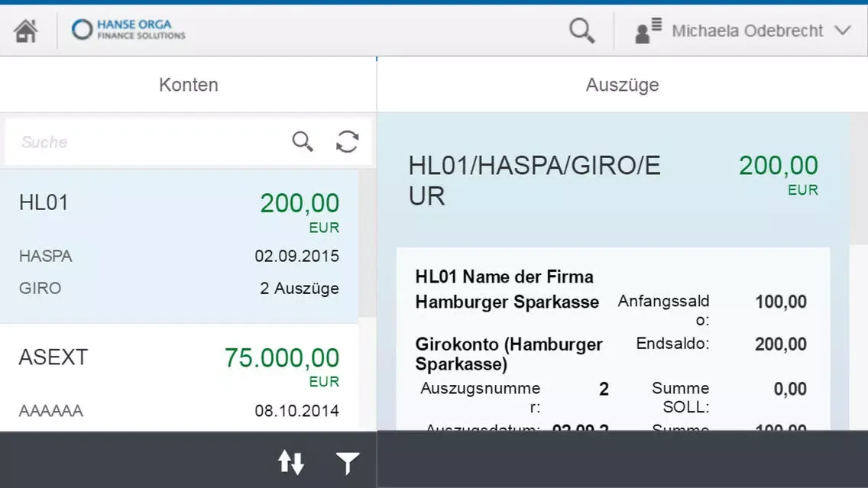The width and height of the screenshot is (868, 488).
Task: Click the 08.10.2014 date
Action: coord(296,411)
